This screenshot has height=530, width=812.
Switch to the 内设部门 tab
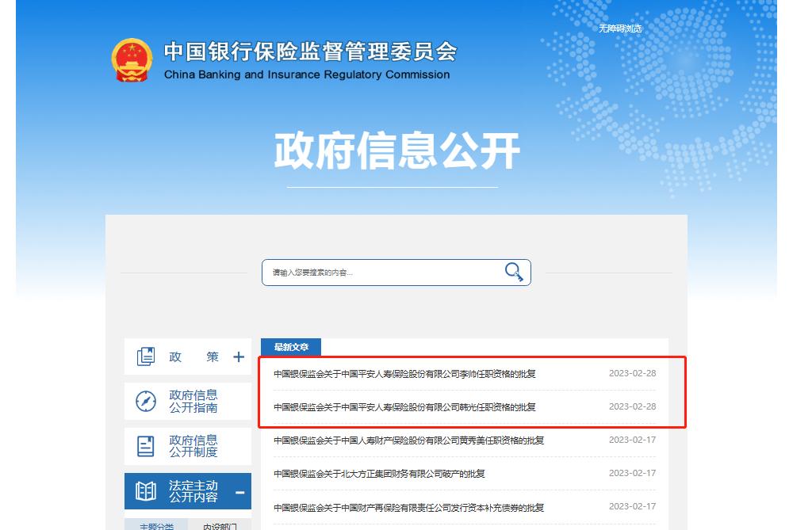tap(220, 525)
